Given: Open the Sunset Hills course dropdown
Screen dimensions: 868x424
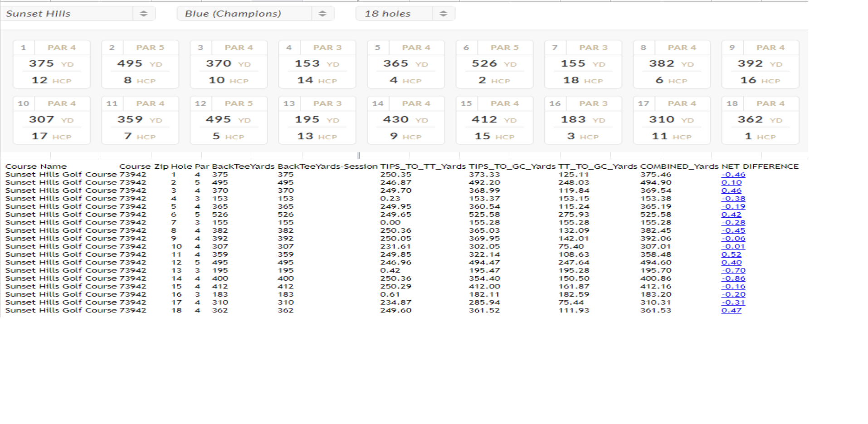Looking at the screenshot, I should click(78, 14).
